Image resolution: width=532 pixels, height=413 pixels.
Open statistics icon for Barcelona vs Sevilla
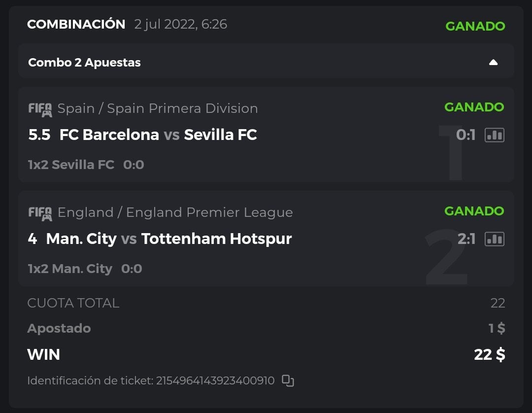pyautogui.click(x=494, y=135)
